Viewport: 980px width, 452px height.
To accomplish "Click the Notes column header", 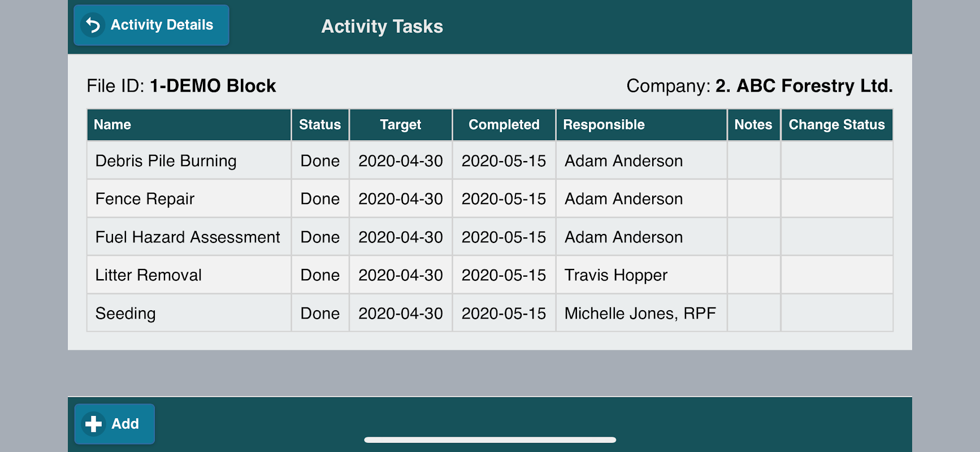I will 753,125.
